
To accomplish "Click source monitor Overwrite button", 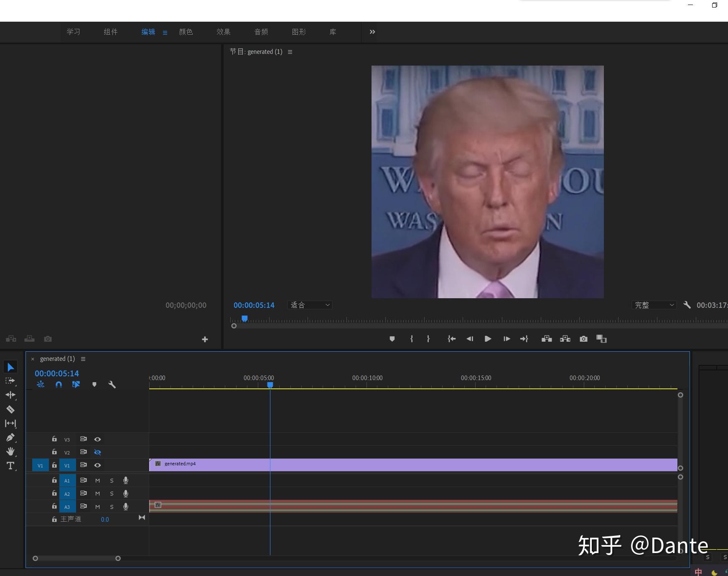I will (29, 339).
